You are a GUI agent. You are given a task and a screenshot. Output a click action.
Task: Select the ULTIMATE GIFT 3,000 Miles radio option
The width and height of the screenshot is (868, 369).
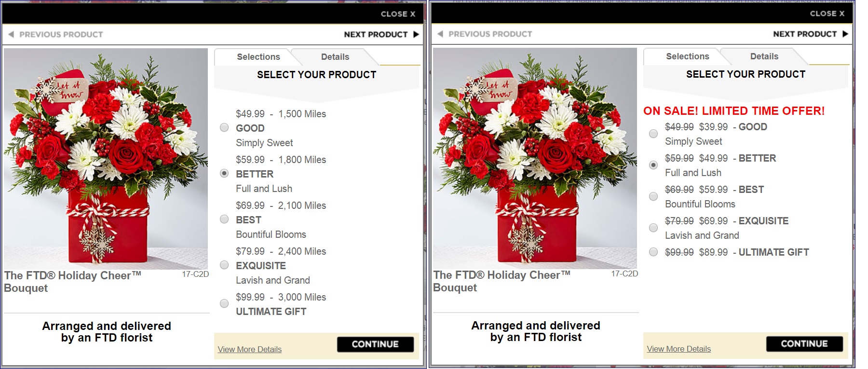[224, 303]
